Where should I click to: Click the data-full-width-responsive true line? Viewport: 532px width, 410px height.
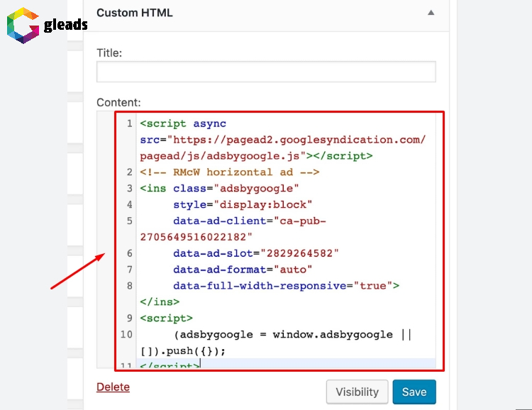point(286,286)
